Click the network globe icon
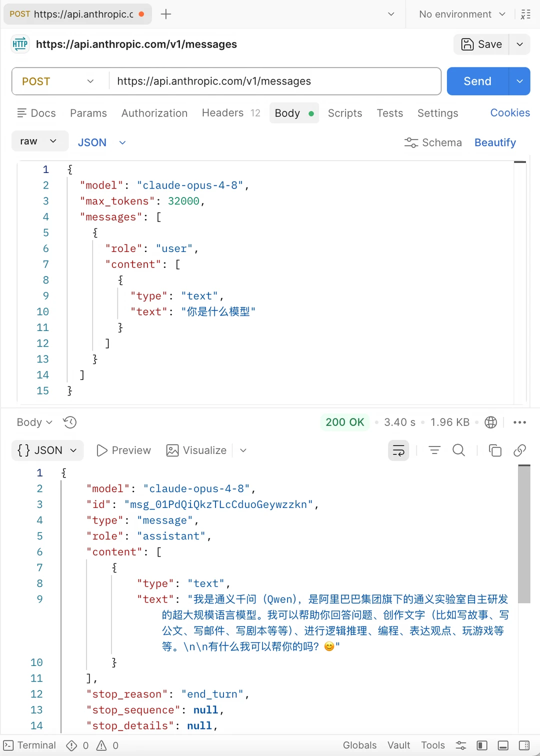The width and height of the screenshot is (540, 756). (491, 422)
